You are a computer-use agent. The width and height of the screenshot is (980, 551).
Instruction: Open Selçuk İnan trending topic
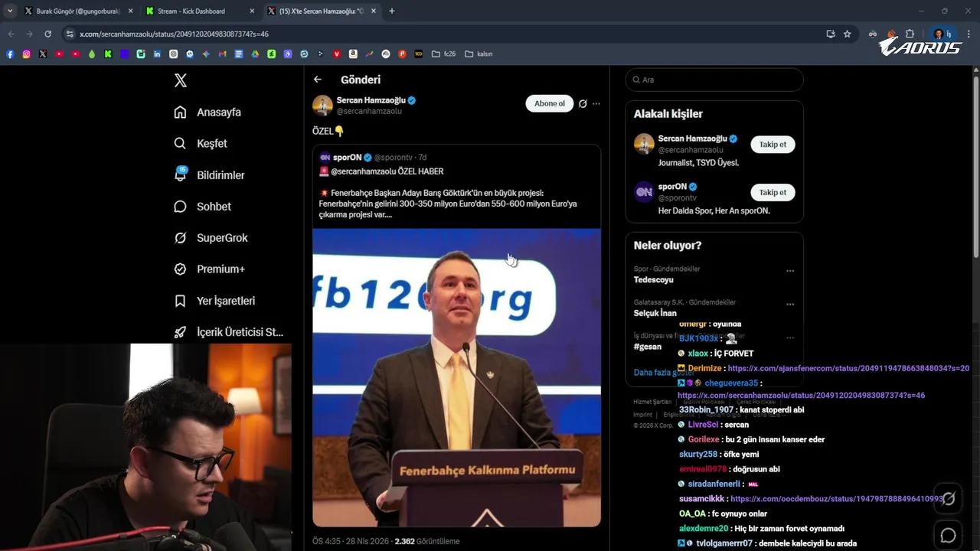[655, 313]
